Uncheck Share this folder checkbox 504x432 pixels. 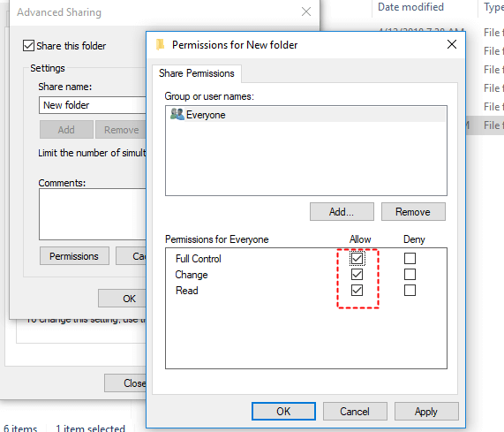(x=28, y=45)
